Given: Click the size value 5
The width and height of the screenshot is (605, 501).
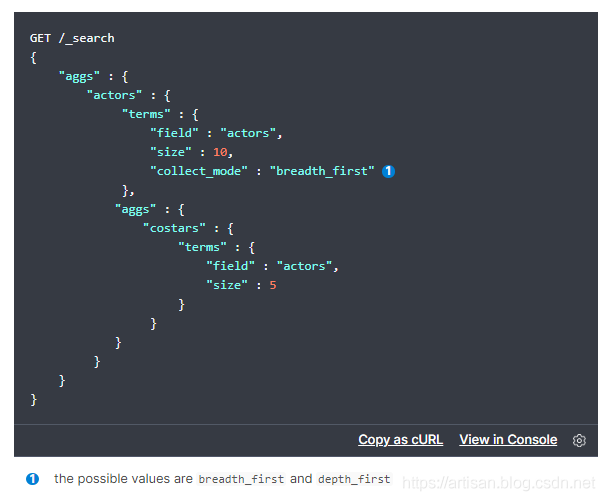Looking at the screenshot, I should (272, 285).
